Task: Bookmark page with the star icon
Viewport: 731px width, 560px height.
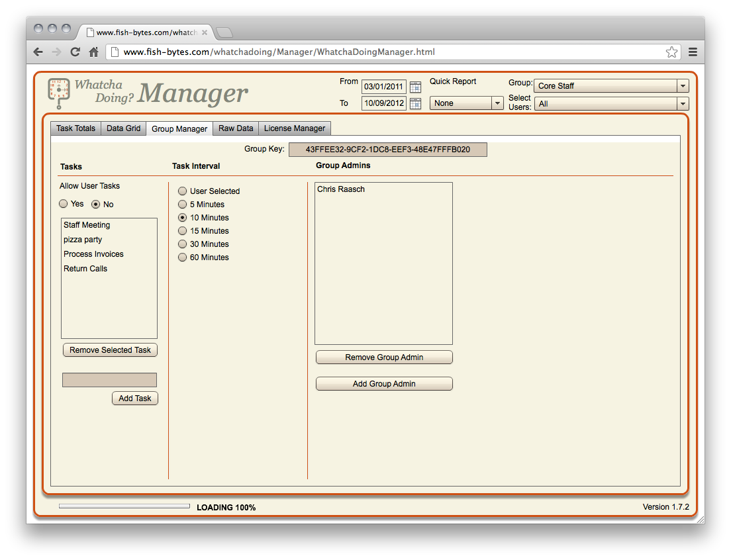Action: pos(671,52)
